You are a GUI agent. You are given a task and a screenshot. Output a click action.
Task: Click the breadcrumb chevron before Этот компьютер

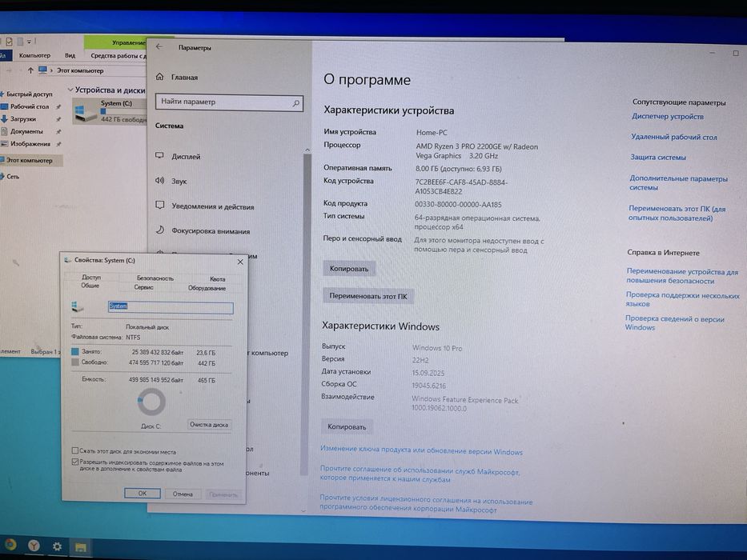(52, 70)
